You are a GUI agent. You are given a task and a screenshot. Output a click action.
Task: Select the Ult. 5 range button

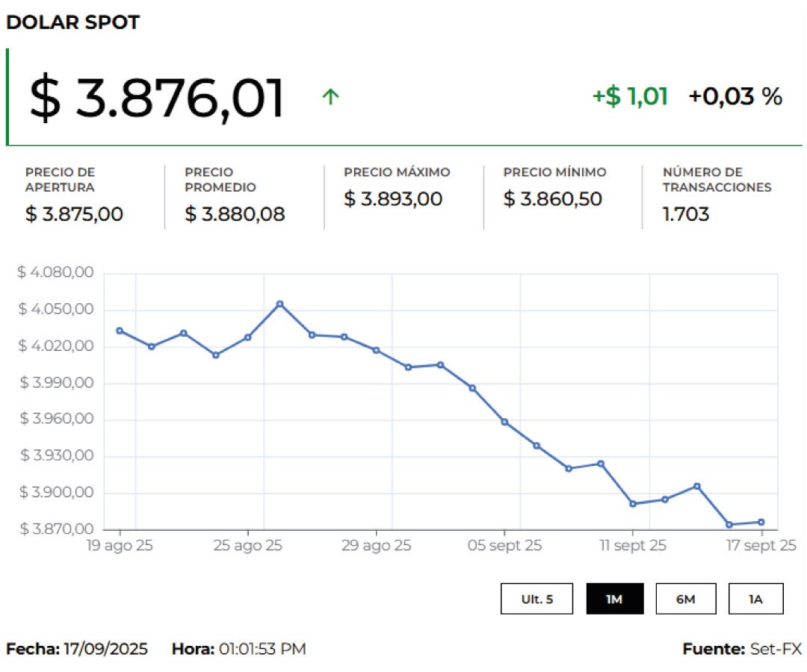(537, 599)
